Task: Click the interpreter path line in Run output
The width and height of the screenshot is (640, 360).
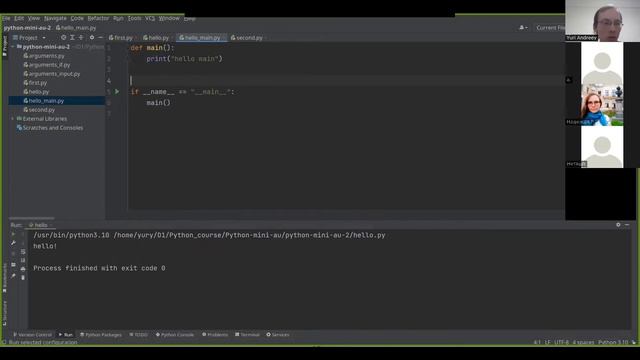Action: tap(209, 236)
